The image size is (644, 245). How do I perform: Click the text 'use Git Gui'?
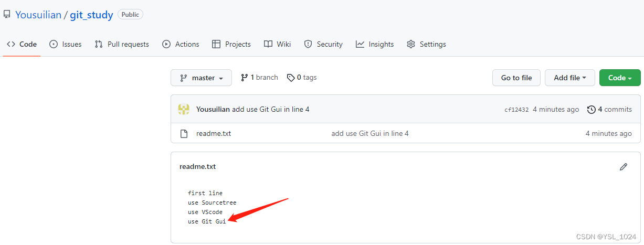coord(207,221)
